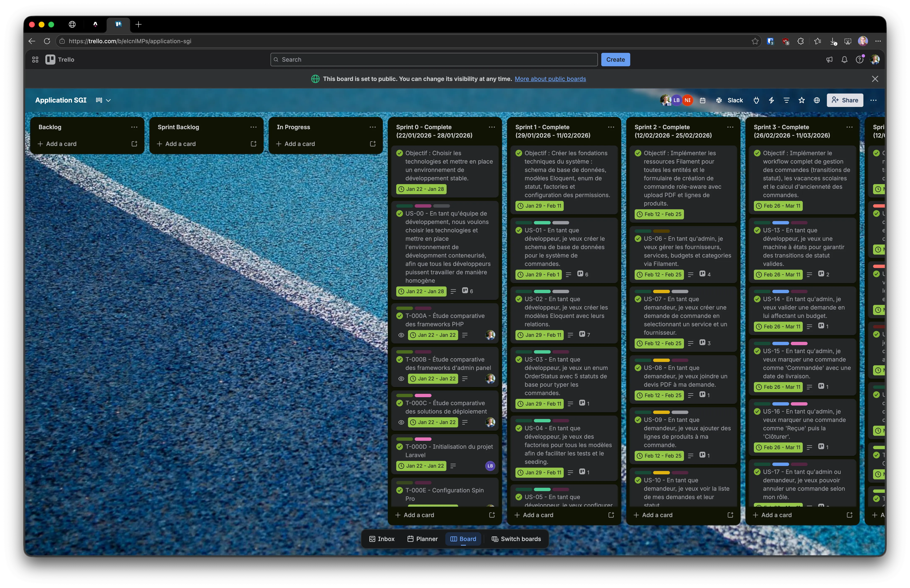Click the yellow label on US-07 card

tap(661, 292)
